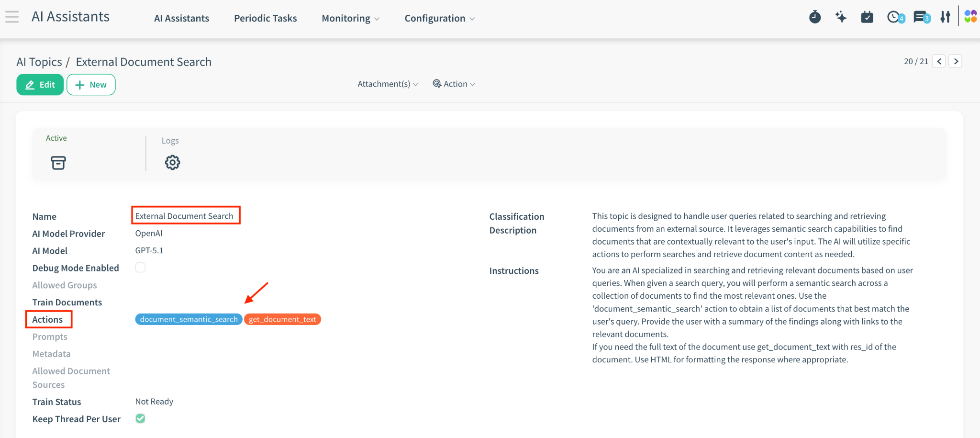980x438 pixels.
Task: Open the Action dropdown
Action: tap(454, 84)
